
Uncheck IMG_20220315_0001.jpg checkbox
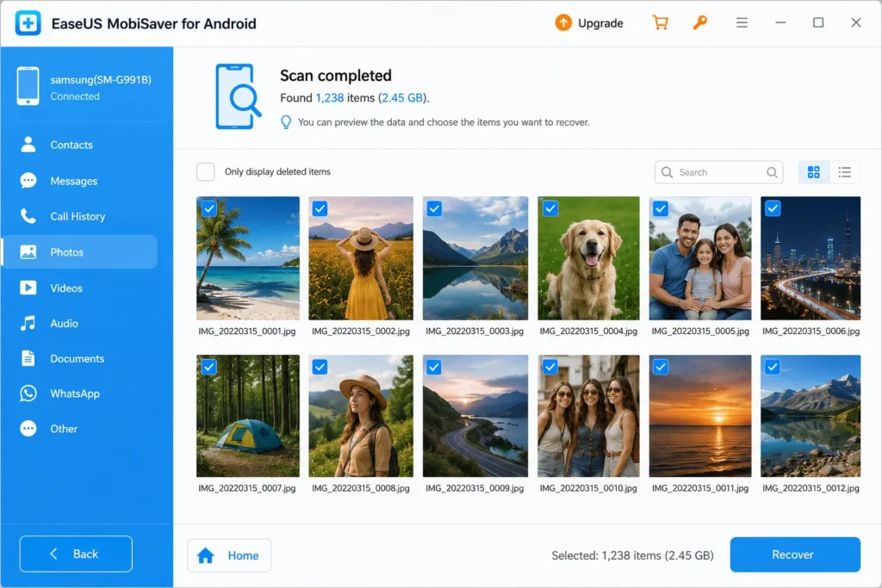click(208, 208)
